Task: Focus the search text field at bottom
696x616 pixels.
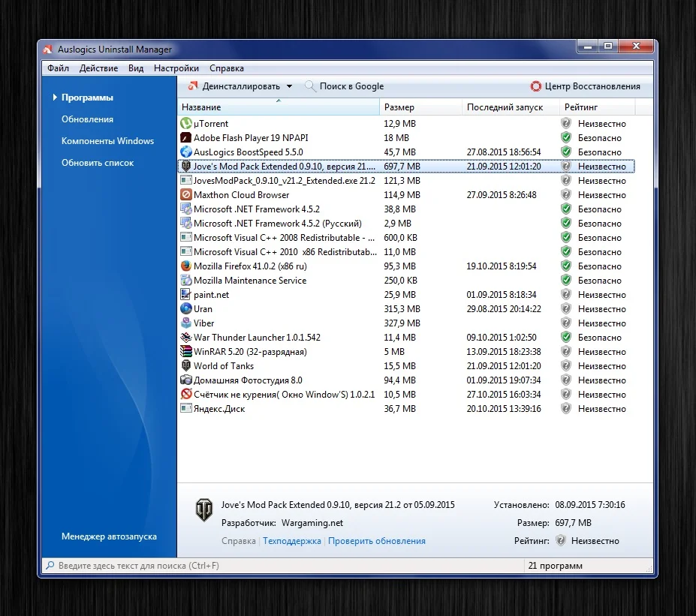Action: tap(278, 566)
